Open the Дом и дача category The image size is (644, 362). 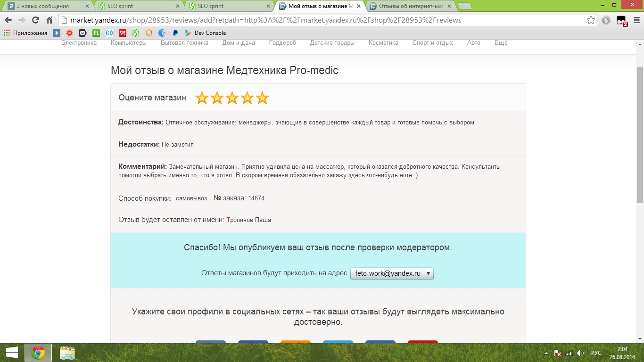pos(239,43)
